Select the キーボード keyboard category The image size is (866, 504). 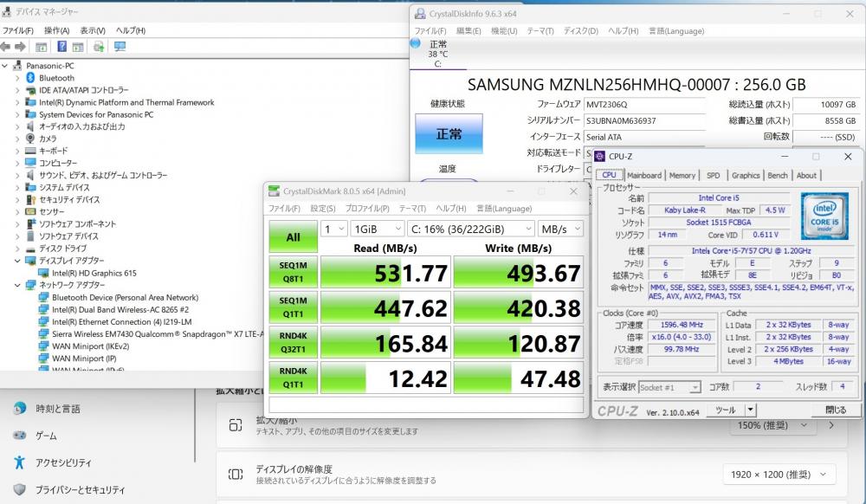(53, 151)
